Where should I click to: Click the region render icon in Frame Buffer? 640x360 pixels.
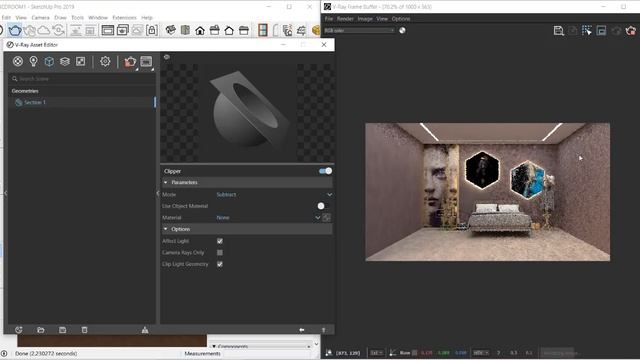(x=601, y=31)
